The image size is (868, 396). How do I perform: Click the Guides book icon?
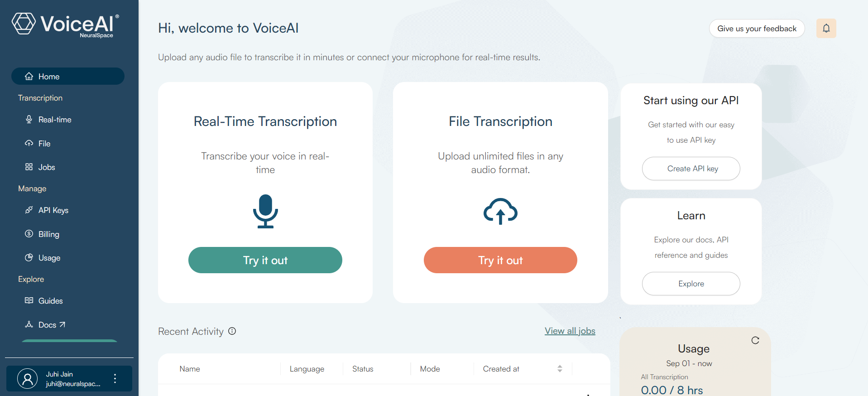pyautogui.click(x=29, y=300)
